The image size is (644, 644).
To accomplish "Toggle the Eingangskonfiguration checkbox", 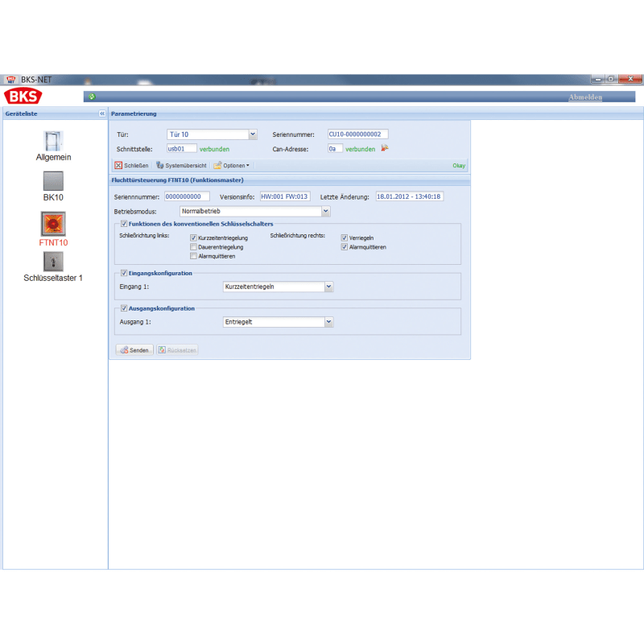I will coord(124,273).
